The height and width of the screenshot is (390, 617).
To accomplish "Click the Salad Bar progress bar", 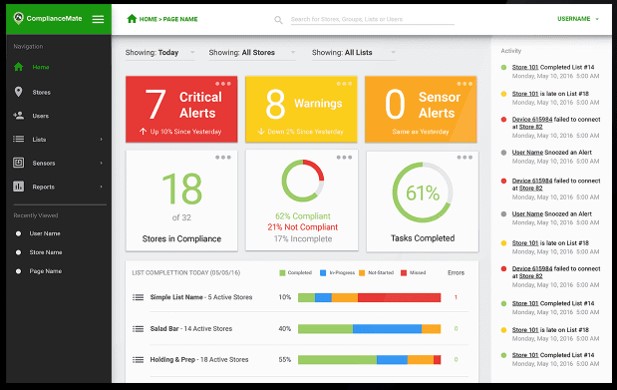I will [x=369, y=329].
